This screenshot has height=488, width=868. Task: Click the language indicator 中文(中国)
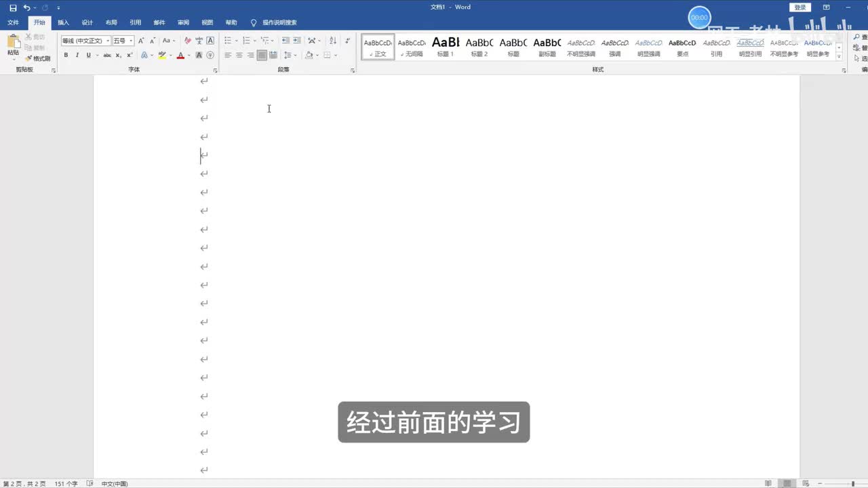click(115, 483)
